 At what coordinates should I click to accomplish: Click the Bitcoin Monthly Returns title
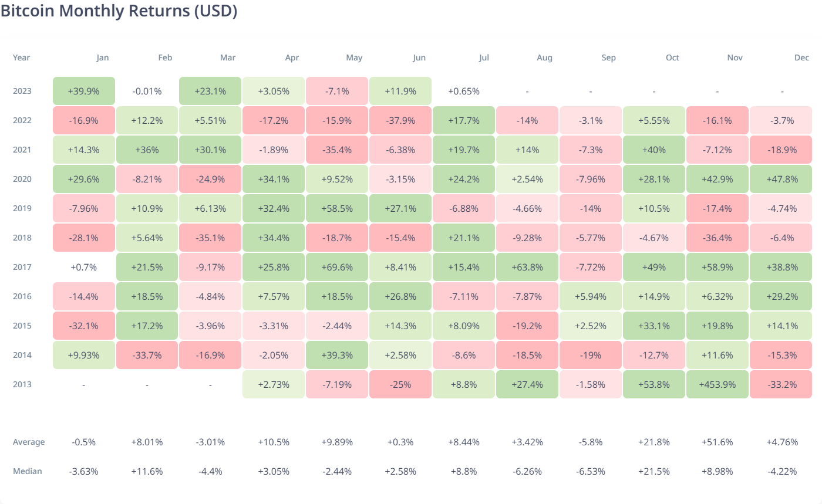point(119,12)
